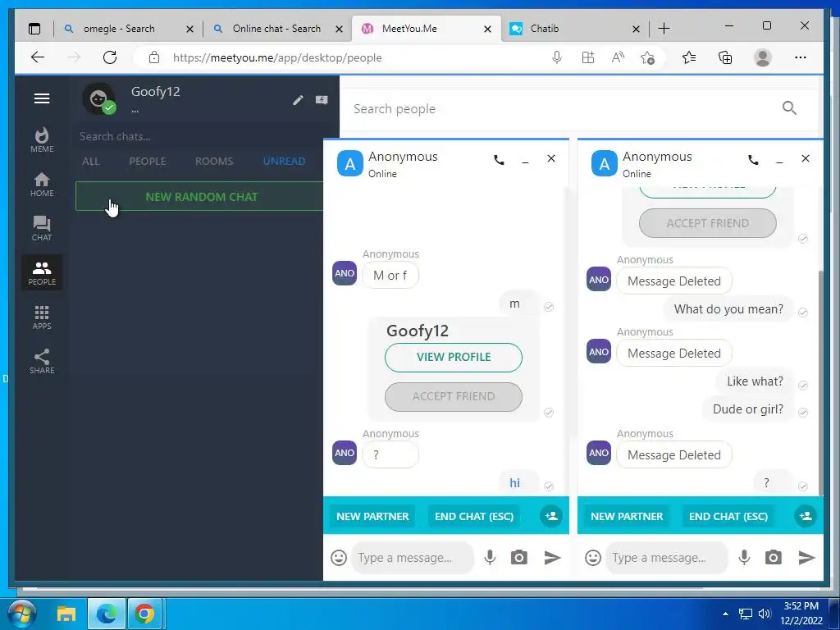The image size is (840, 630).
Task: Open File Explorer from taskbar
Action: (x=66, y=614)
